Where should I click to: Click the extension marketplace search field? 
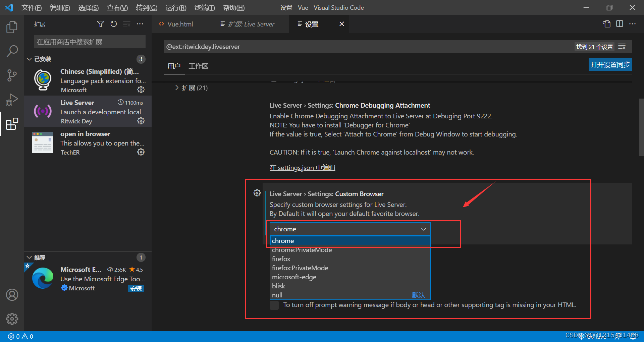90,42
